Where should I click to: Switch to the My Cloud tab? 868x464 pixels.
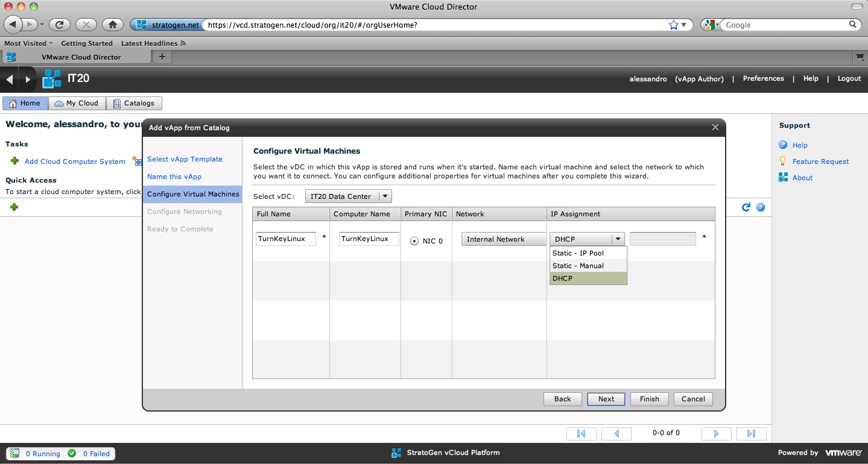pos(77,103)
